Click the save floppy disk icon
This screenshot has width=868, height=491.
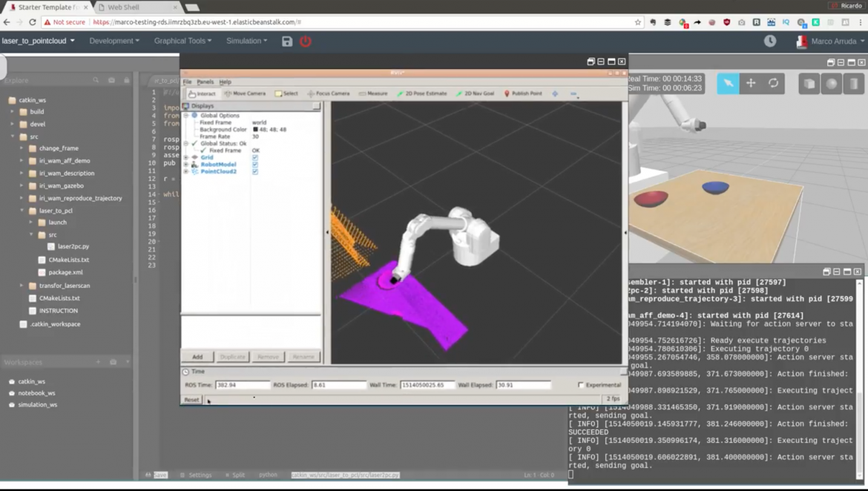click(287, 41)
